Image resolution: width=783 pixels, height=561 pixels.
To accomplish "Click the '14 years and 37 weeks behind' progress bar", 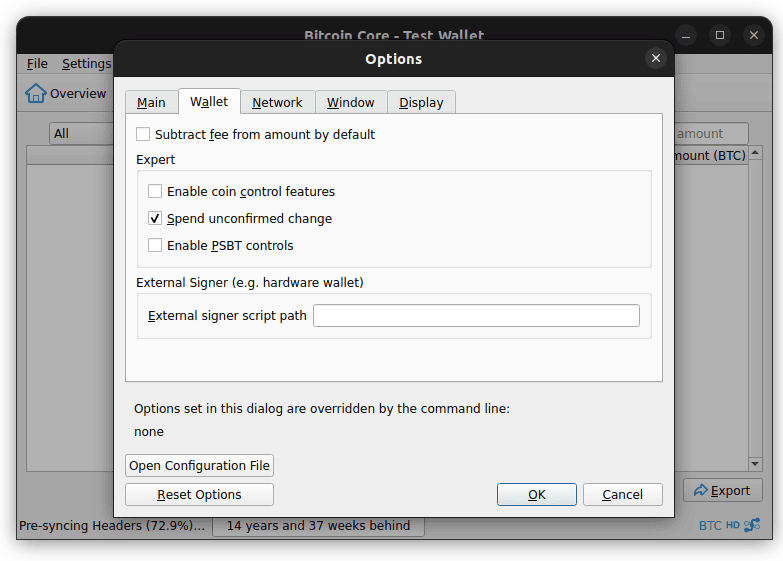I will point(319,526).
